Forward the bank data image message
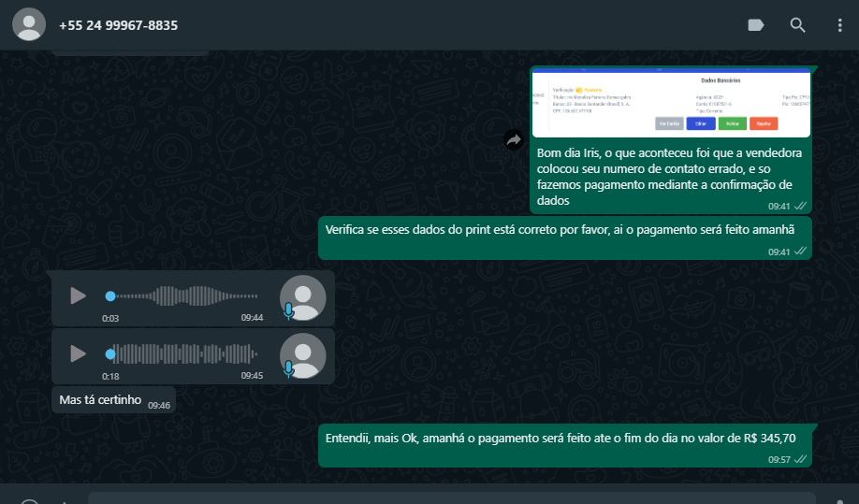The height and width of the screenshot is (504, 859). [x=514, y=140]
